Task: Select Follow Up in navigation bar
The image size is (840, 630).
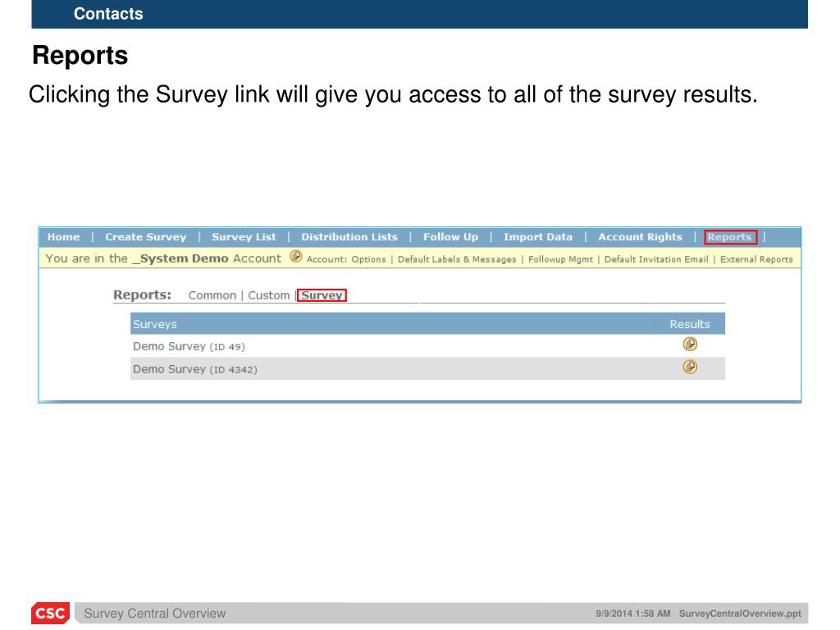Action: pyautogui.click(x=450, y=237)
